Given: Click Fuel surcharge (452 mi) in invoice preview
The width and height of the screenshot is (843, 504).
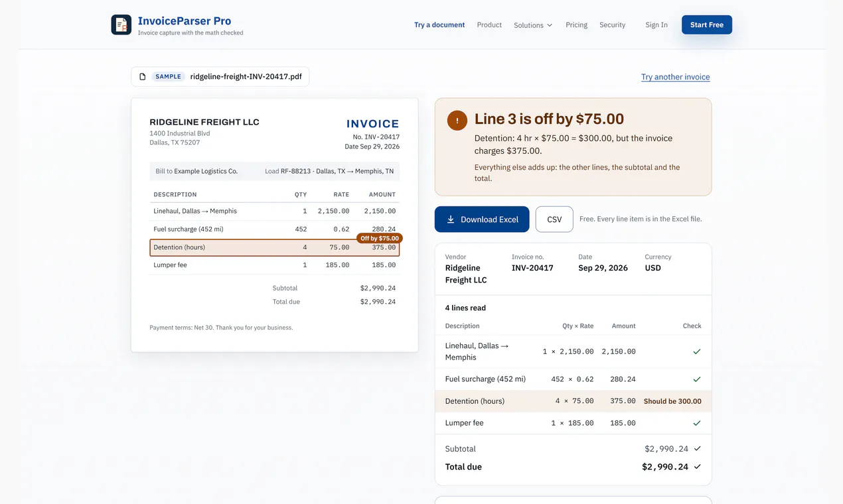Looking at the screenshot, I should [189, 229].
